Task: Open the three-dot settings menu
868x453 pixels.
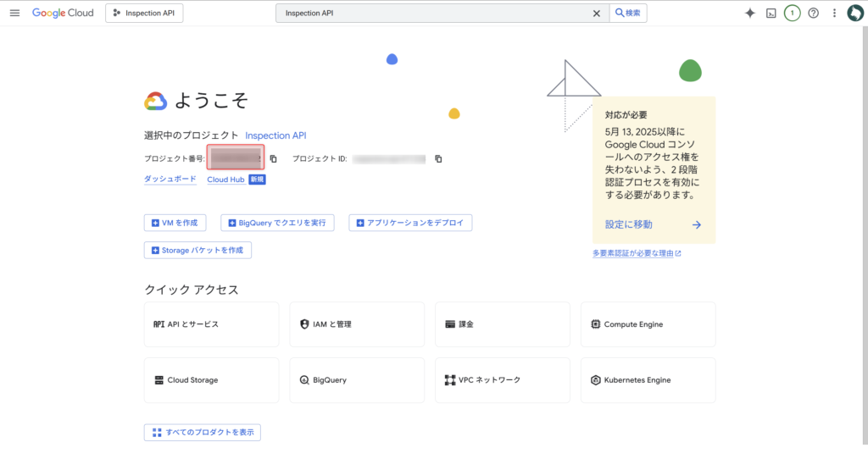Action: click(x=834, y=14)
